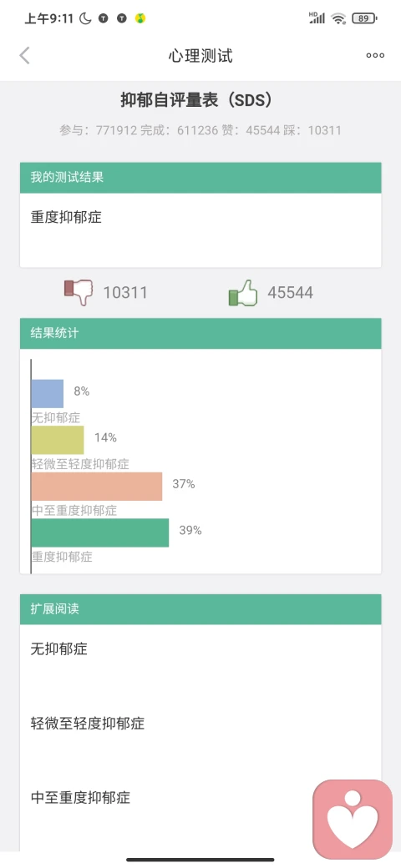Tap the 重度抑郁症 test result text
The width and height of the screenshot is (401, 868).
tap(67, 217)
